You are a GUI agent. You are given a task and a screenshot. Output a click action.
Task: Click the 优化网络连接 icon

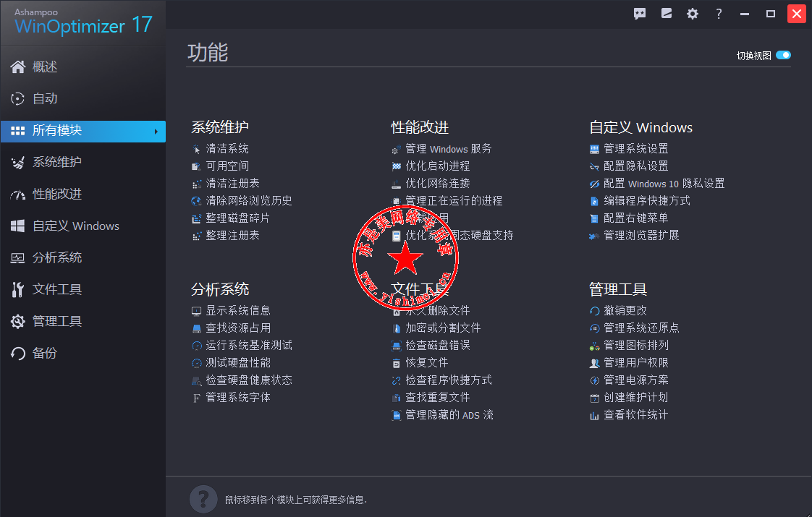click(x=396, y=184)
